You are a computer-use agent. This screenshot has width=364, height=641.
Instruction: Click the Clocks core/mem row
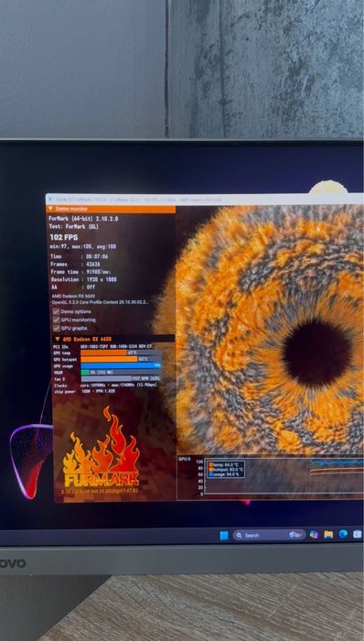(105, 385)
